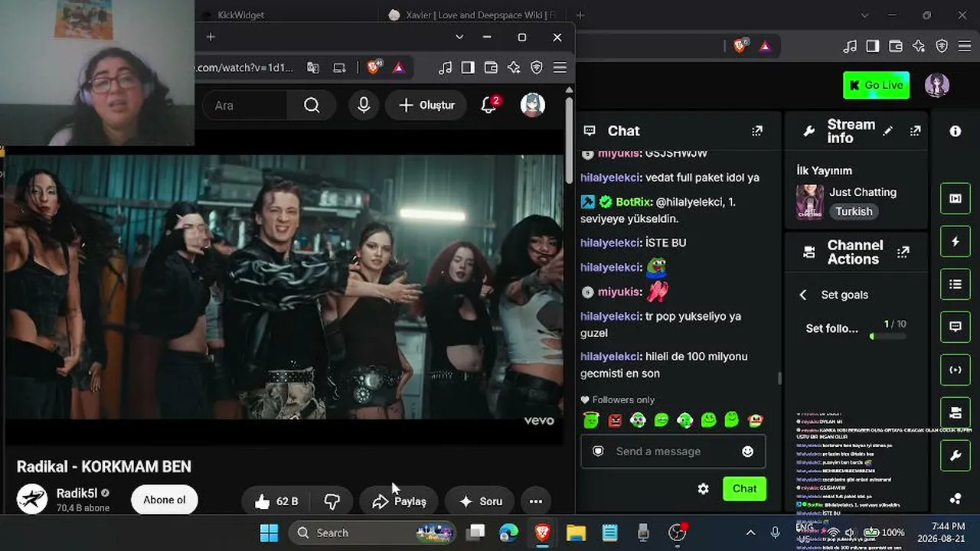Click the Paylaş share button

399,501
